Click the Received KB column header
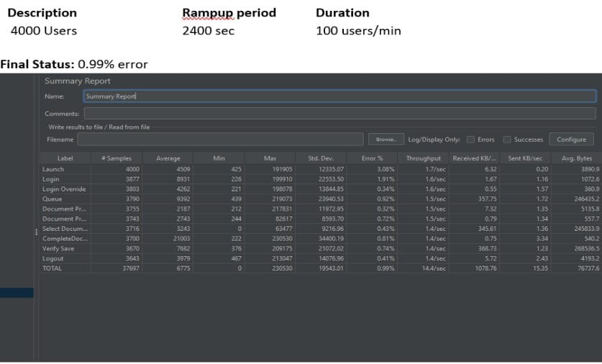The height and width of the screenshot is (364, 602). (x=474, y=158)
